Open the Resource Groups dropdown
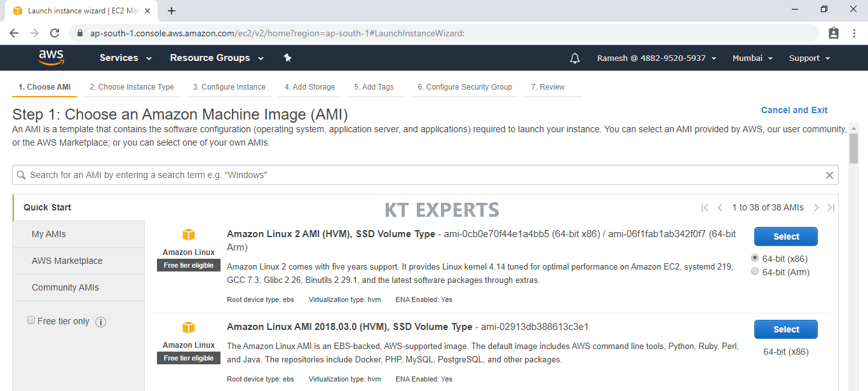Viewport: 868px width, 391px height. 217,58
